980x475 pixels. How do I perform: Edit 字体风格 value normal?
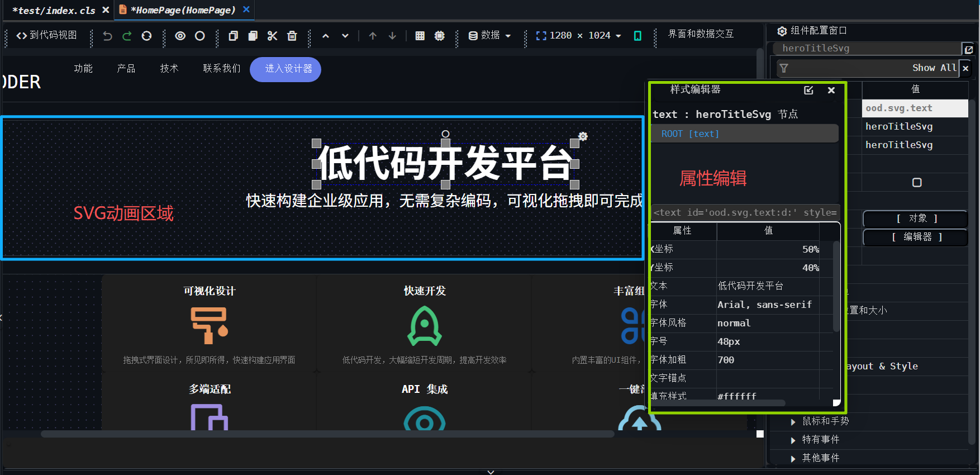768,323
